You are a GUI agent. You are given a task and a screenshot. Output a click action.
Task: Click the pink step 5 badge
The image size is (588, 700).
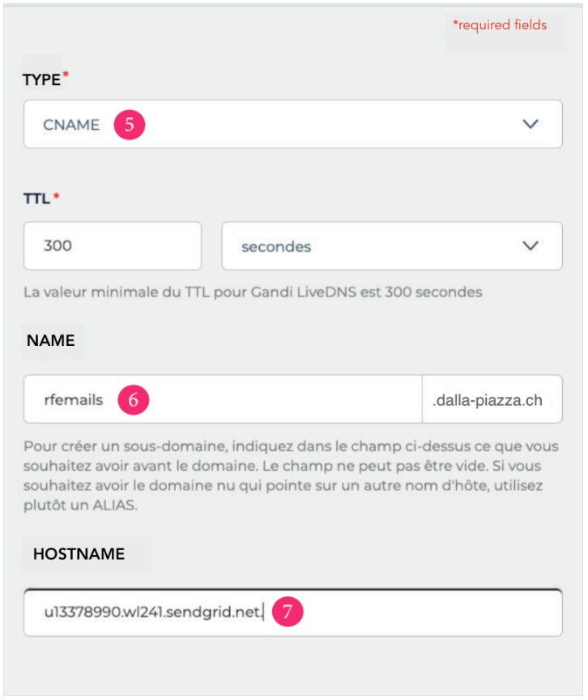tap(130, 125)
